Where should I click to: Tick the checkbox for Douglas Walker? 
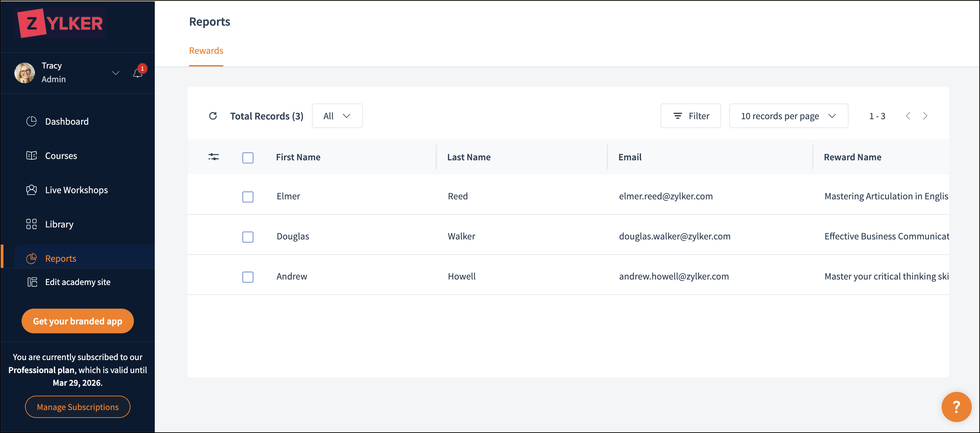[x=248, y=237]
